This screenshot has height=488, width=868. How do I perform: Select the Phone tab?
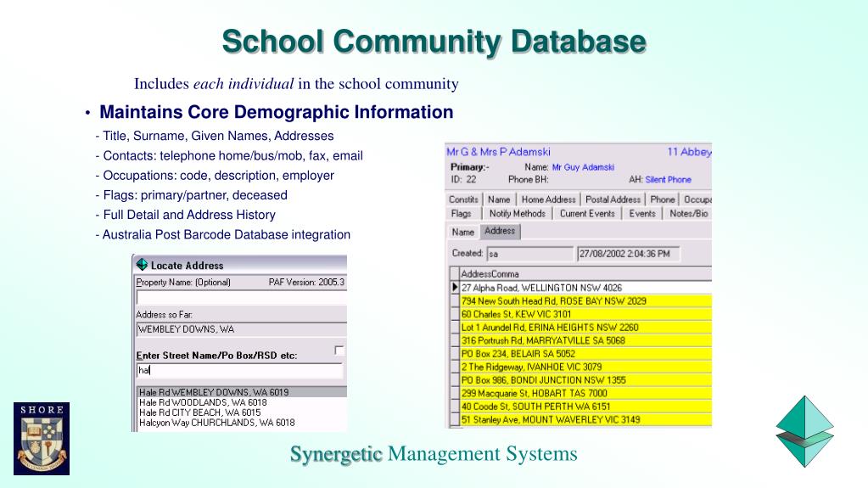[x=662, y=199]
